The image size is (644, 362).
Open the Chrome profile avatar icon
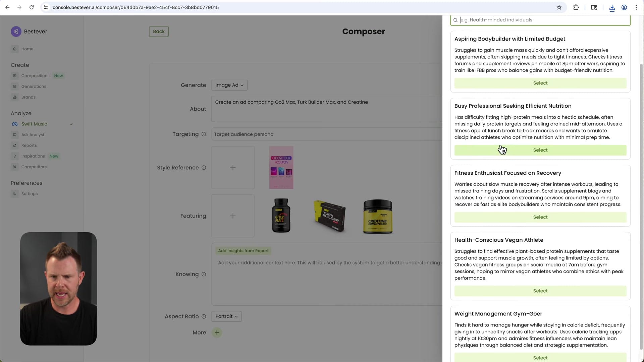point(624,7)
